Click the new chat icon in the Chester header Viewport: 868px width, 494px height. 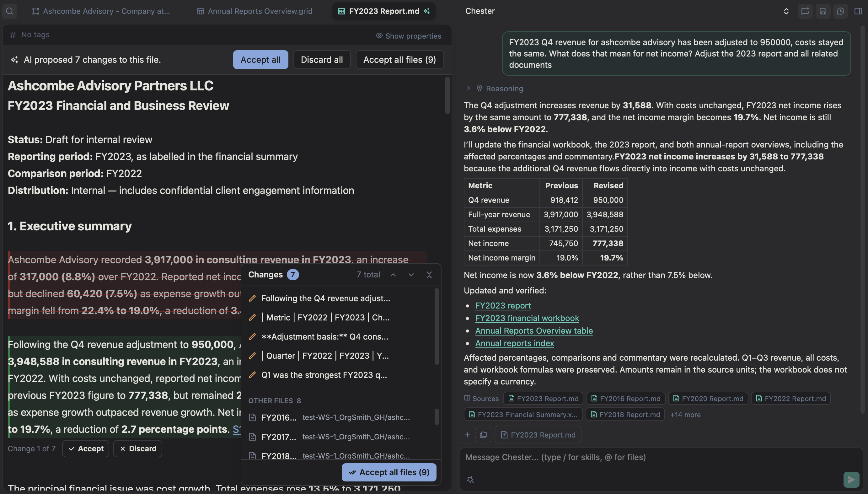click(x=805, y=11)
